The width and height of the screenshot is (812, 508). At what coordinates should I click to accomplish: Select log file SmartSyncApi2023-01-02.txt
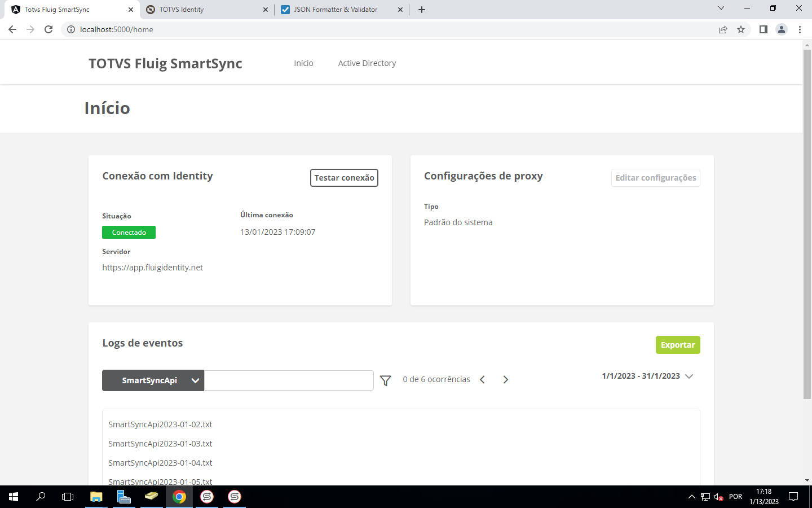(x=160, y=424)
